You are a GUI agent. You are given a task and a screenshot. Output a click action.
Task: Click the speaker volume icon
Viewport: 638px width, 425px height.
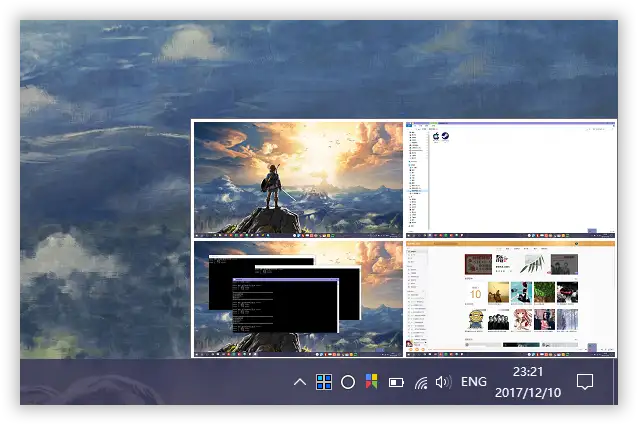click(444, 382)
